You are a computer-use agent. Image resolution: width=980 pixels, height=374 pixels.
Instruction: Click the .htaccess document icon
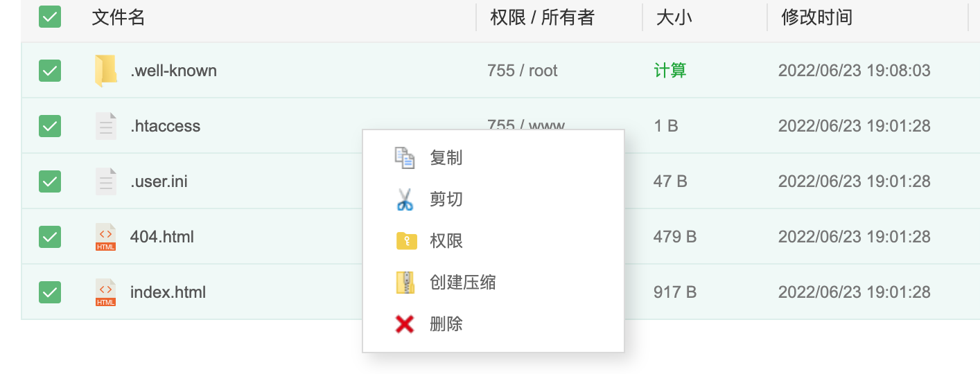click(105, 126)
